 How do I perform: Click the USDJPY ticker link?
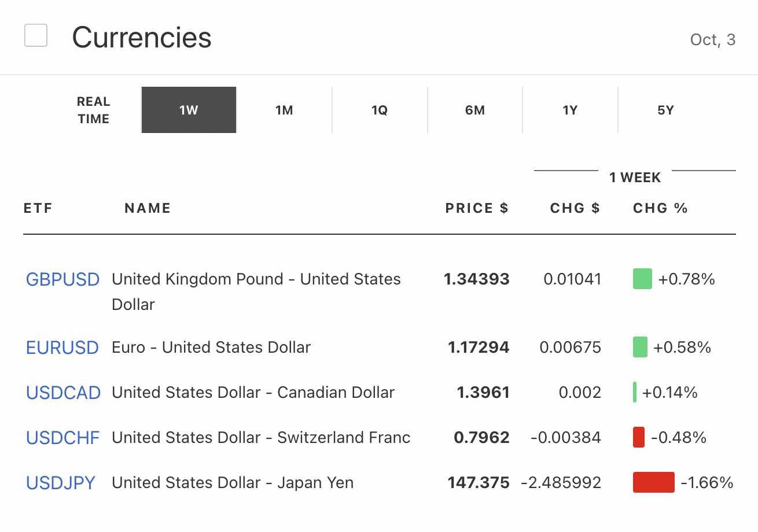pyautogui.click(x=61, y=483)
